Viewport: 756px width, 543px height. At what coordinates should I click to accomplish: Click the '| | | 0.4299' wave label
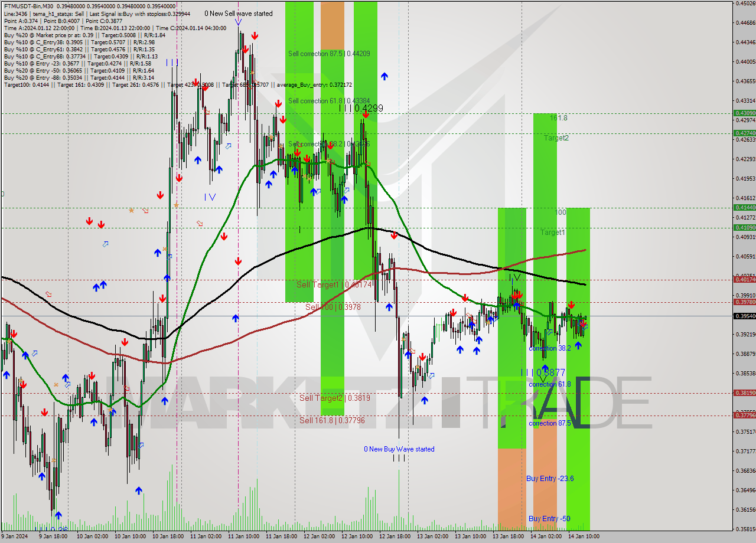(361, 109)
